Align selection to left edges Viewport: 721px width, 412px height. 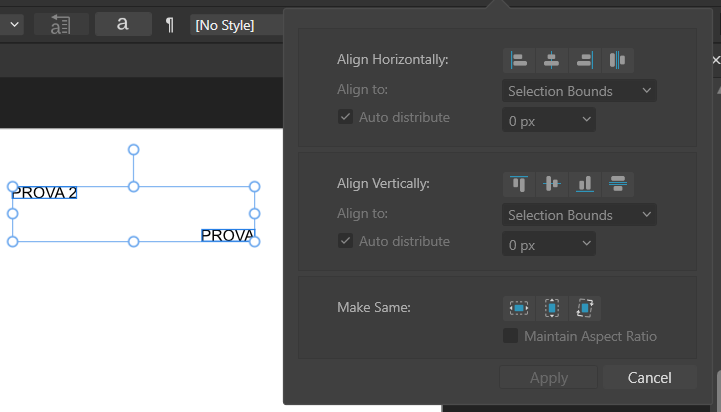click(x=519, y=60)
